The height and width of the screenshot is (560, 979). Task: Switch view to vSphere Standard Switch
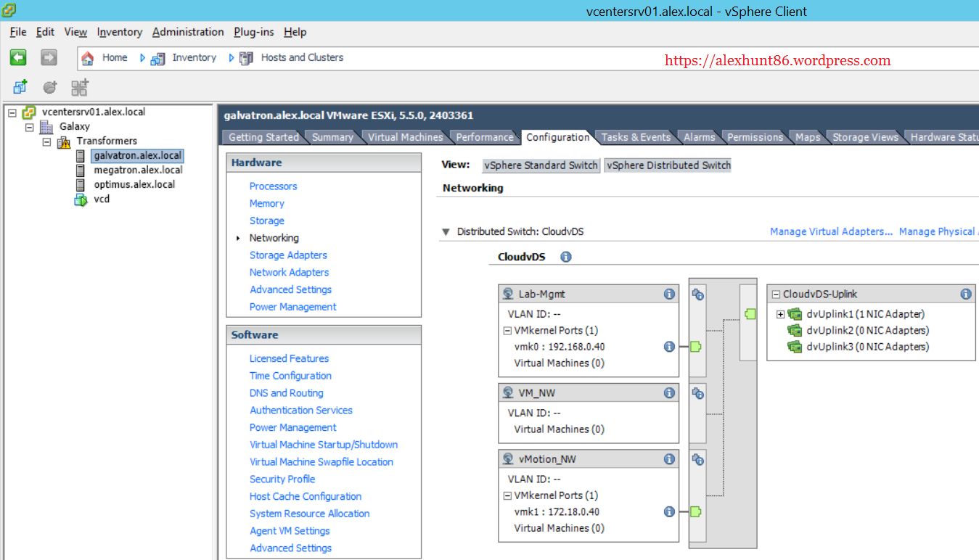click(x=541, y=165)
